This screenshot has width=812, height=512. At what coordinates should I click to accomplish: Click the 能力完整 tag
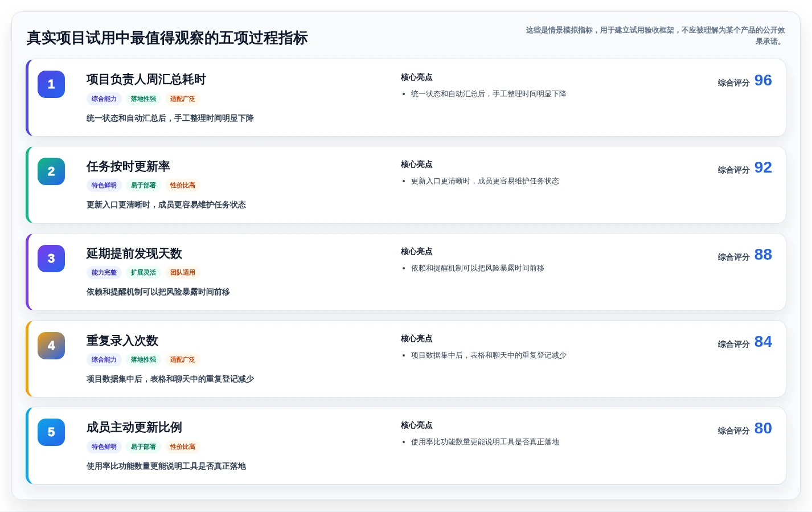click(x=104, y=272)
